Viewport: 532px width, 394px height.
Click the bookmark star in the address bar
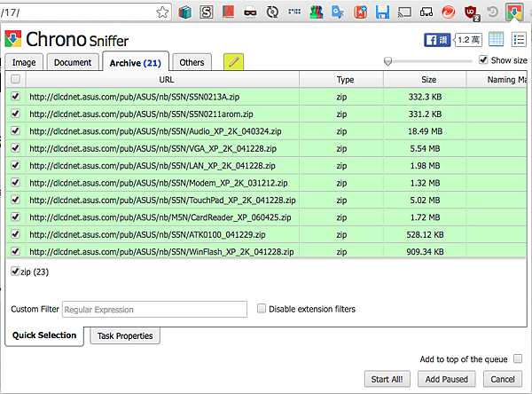click(x=162, y=12)
